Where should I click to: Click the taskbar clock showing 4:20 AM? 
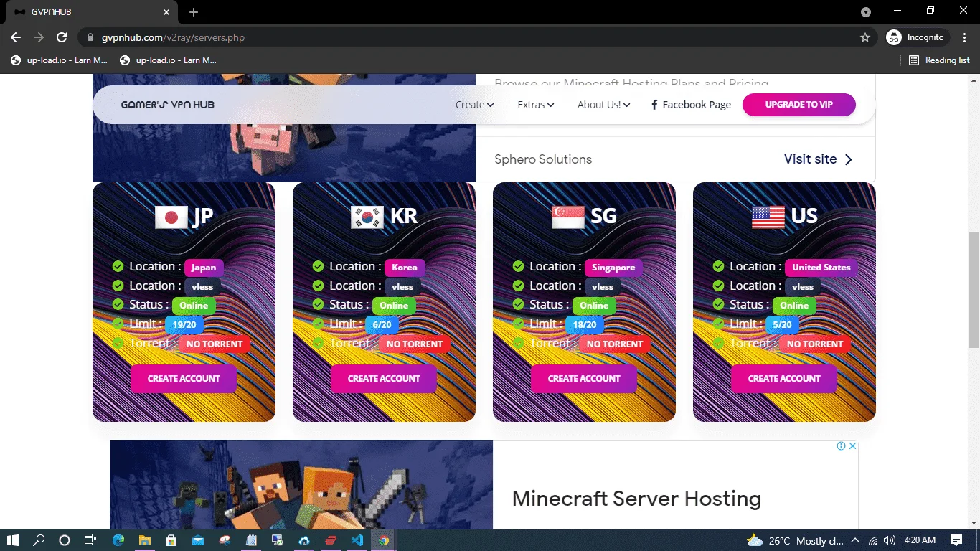[920, 540]
